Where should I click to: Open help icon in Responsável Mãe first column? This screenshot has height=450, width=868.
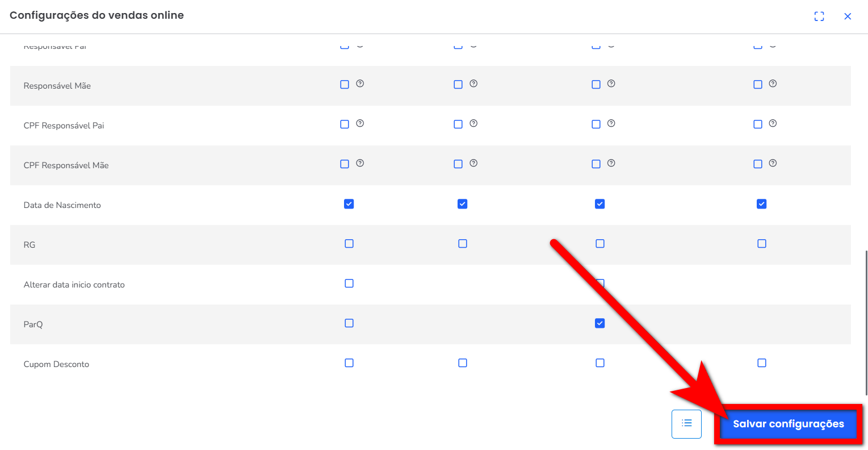[x=360, y=84]
